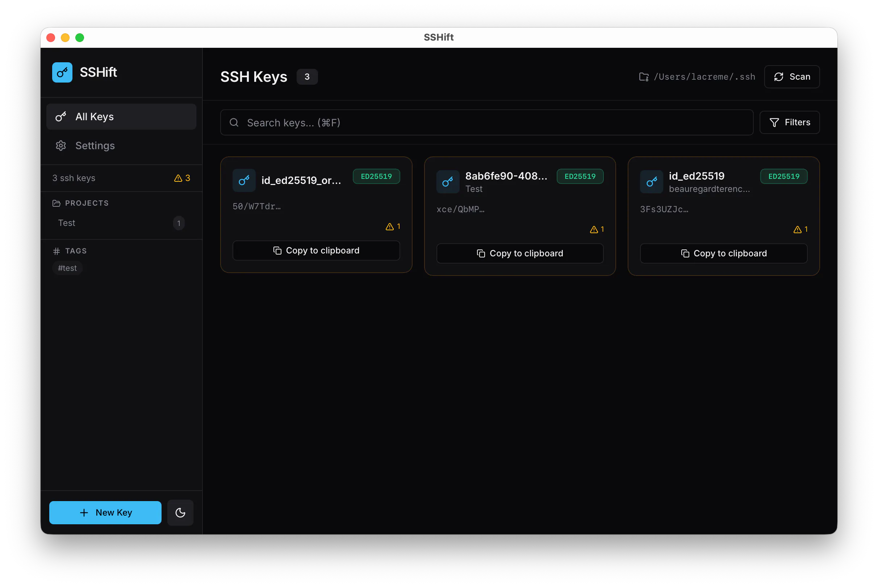Click the Tags hash icon

[56, 251]
